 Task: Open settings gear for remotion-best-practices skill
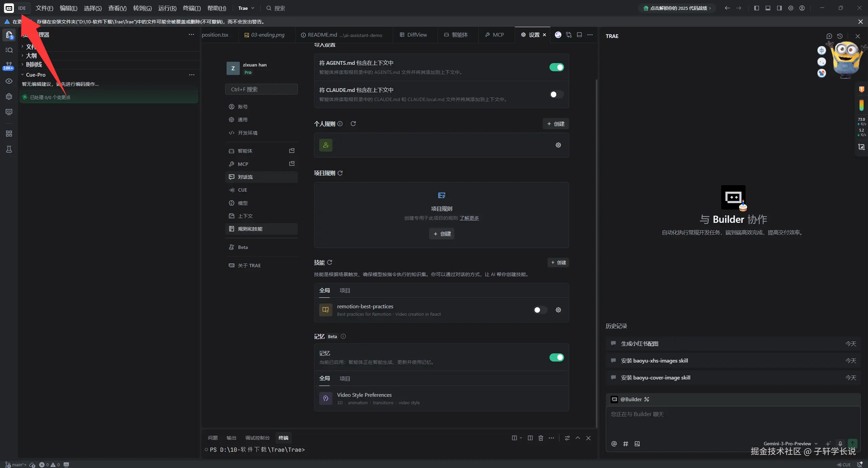(558, 310)
